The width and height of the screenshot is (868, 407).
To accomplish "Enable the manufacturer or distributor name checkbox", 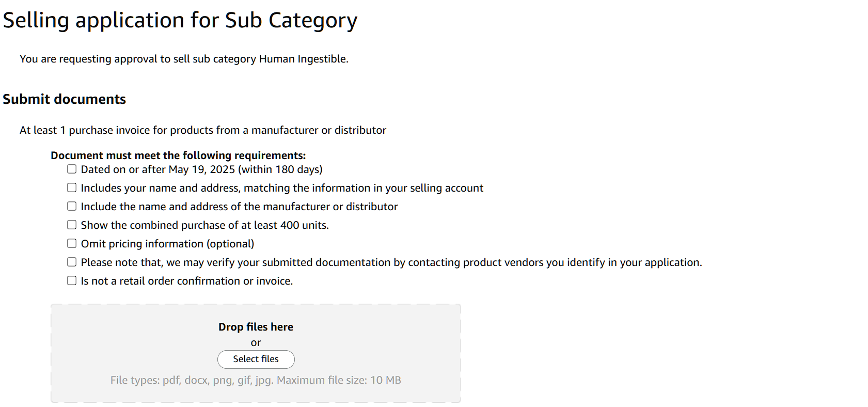I will pos(72,206).
